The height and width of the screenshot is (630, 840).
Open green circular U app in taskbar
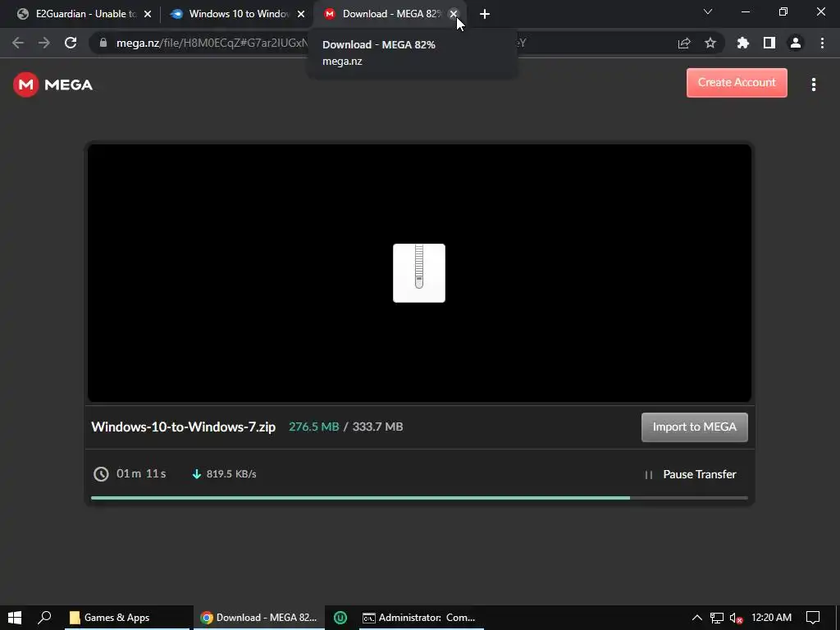coord(340,618)
